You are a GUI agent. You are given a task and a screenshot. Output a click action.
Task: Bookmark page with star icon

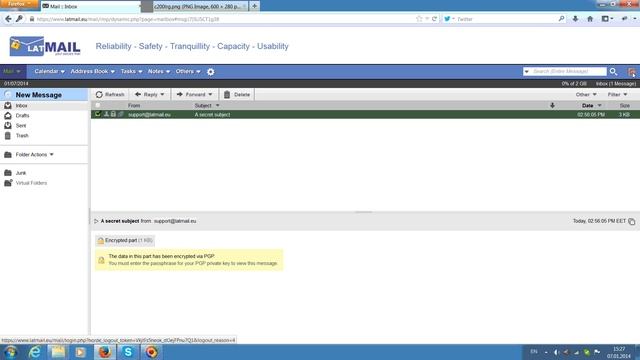419,19
